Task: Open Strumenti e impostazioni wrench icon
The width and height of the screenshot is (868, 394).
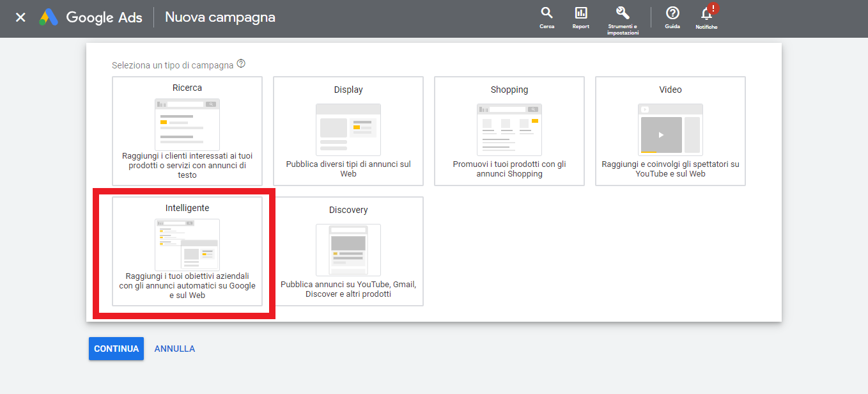Action: pyautogui.click(x=623, y=13)
